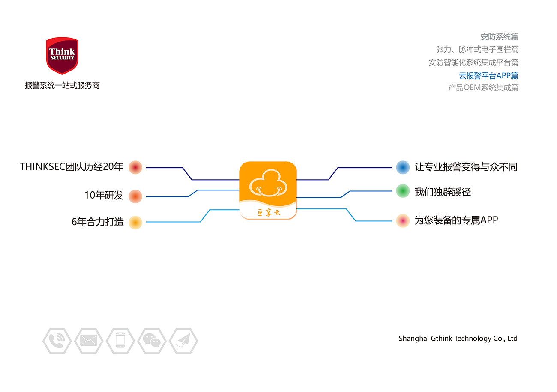This screenshot has height=392, width=557.
Task: Click the orange 互享云 cloud app icon
Action: point(268,190)
